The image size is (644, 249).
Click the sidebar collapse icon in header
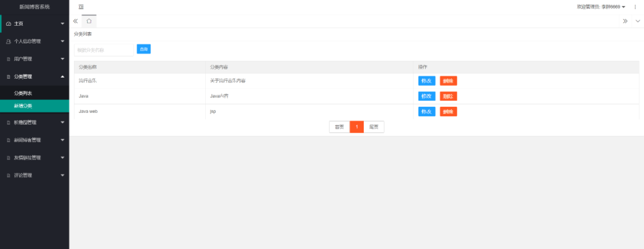coord(81,7)
